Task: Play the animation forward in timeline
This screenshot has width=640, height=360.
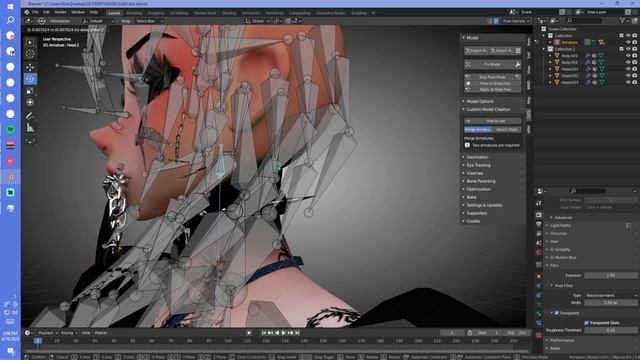Action: [283, 333]
